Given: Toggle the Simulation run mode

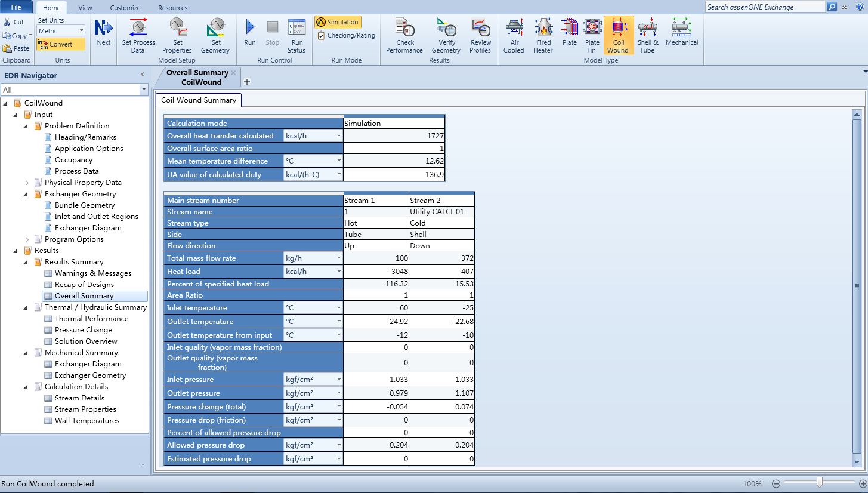Looking at the screenshot, I should 338,22.
